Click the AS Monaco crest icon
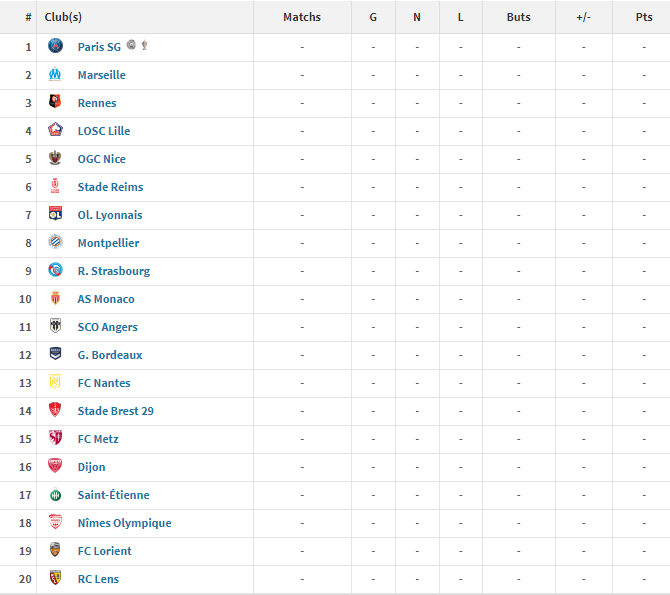Viewport: 670px width, 595px height. [55, 298]
